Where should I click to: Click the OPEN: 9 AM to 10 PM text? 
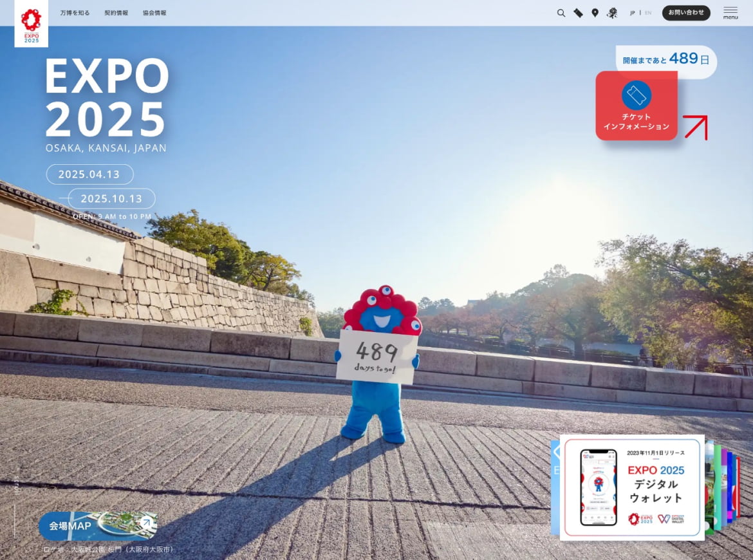(112, 217)
